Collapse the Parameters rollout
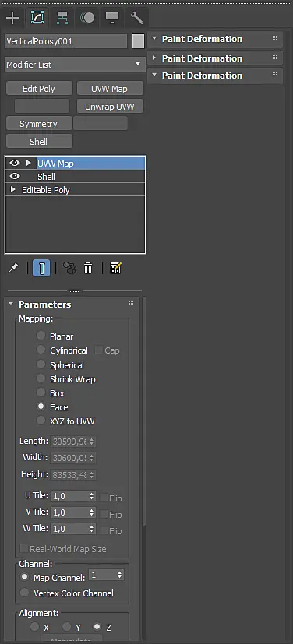 tap(11, 304)
